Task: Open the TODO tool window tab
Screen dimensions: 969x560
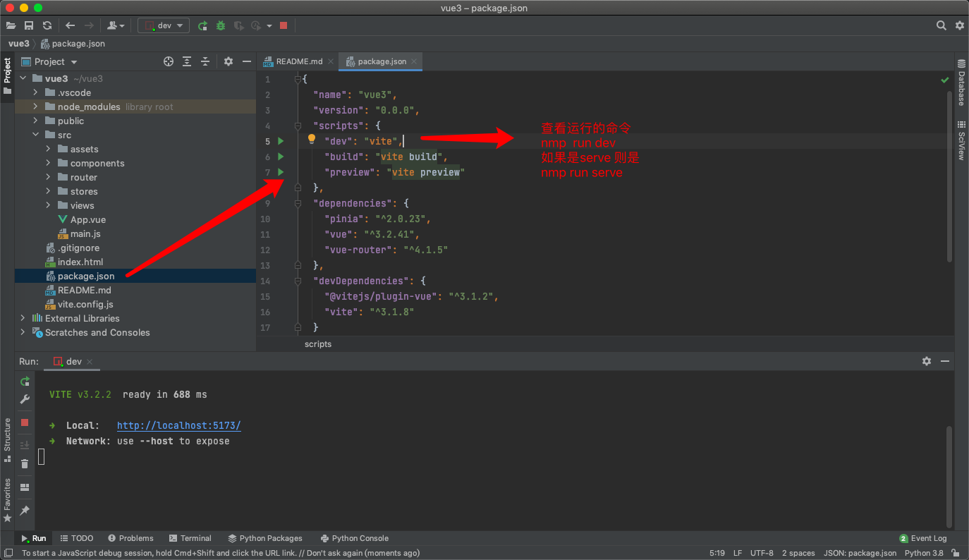Action: 77,538
